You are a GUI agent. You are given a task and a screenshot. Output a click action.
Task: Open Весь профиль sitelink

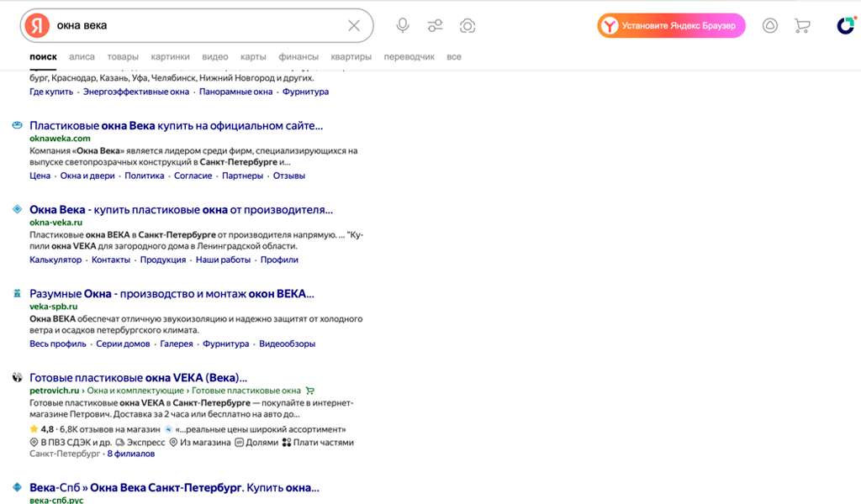click(x=58, y=344)
